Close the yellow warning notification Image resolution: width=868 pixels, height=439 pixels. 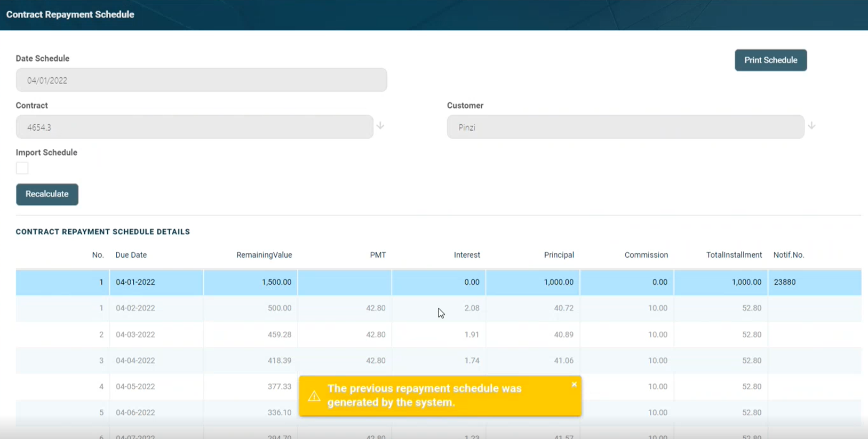574,385
